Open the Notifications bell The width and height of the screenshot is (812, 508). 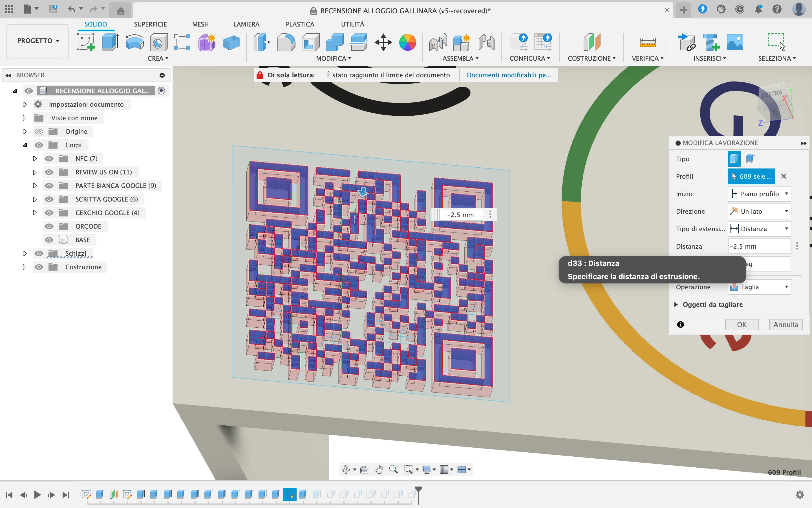pyautogui.click(x=758, y=9)
